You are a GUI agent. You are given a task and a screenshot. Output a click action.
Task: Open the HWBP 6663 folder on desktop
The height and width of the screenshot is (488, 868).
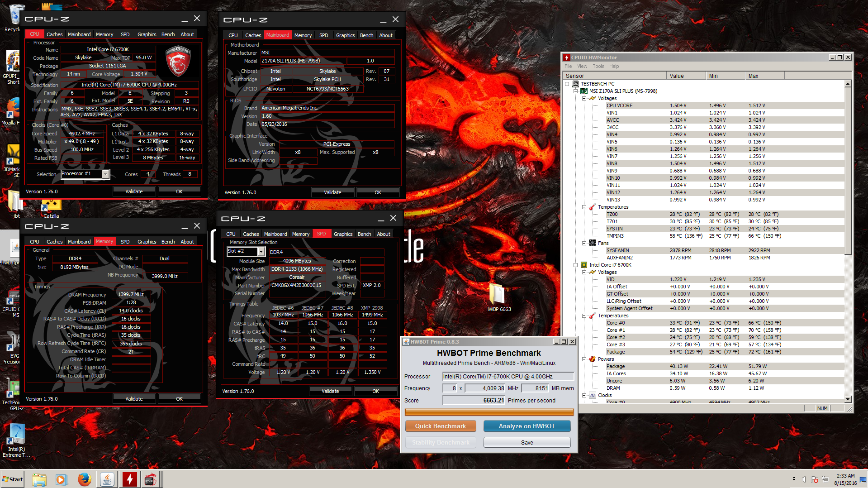point(498,297)
